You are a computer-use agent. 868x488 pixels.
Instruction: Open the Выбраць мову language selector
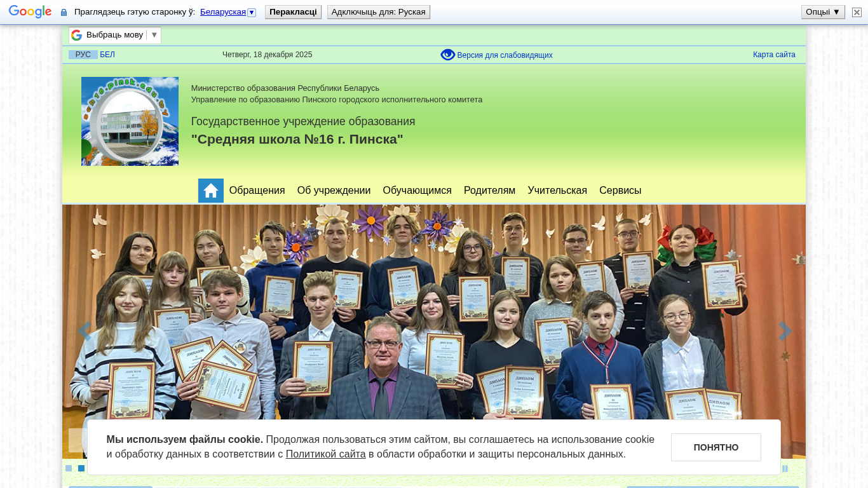[115, 35]
